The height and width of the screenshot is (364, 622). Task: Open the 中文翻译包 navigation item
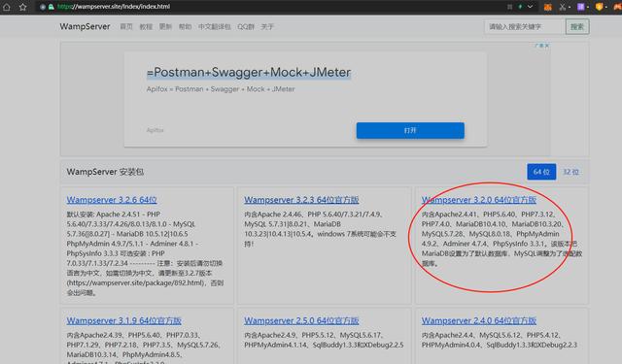pos(214,26)
